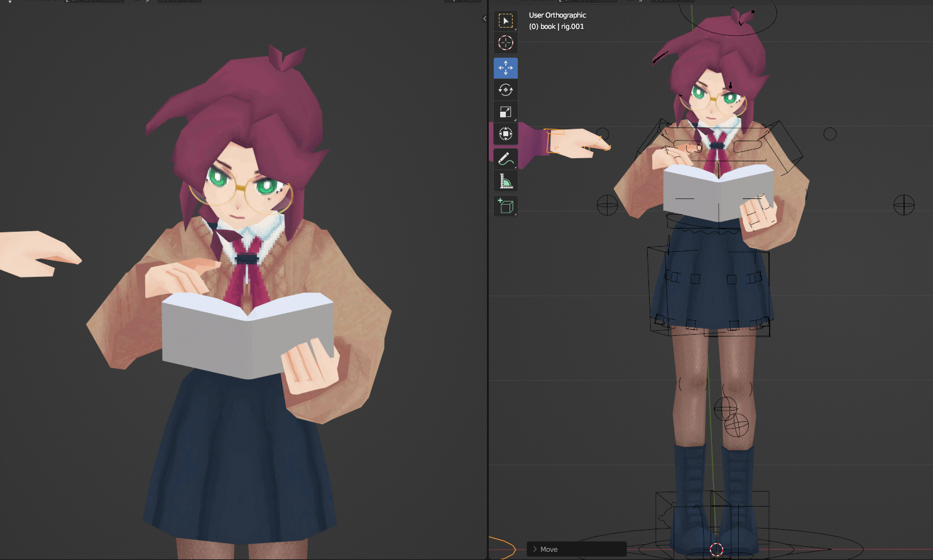Image resolution: width=933 pixels, height=560 pixels.
Task: Click the red-white 3D cursor at character's feet
Action: pos(716,549)
